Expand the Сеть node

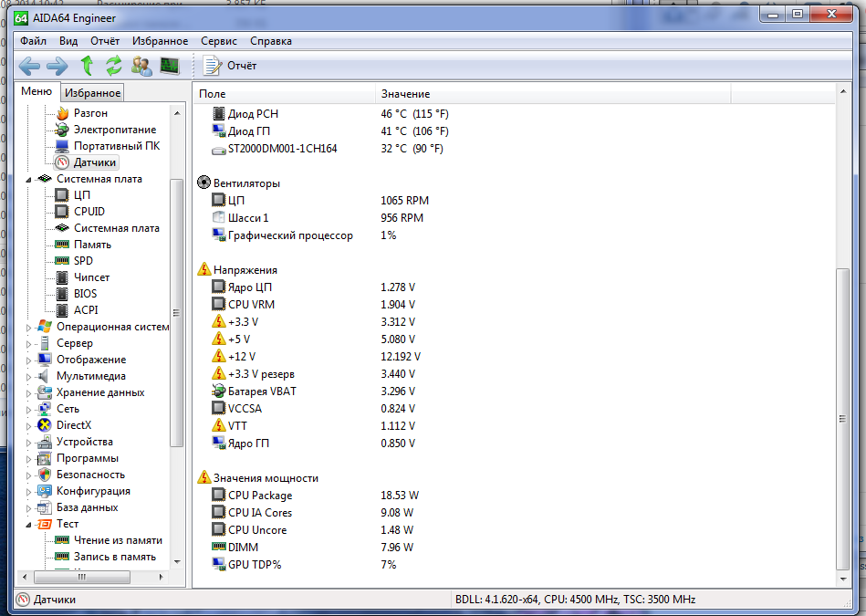point(28,410)
